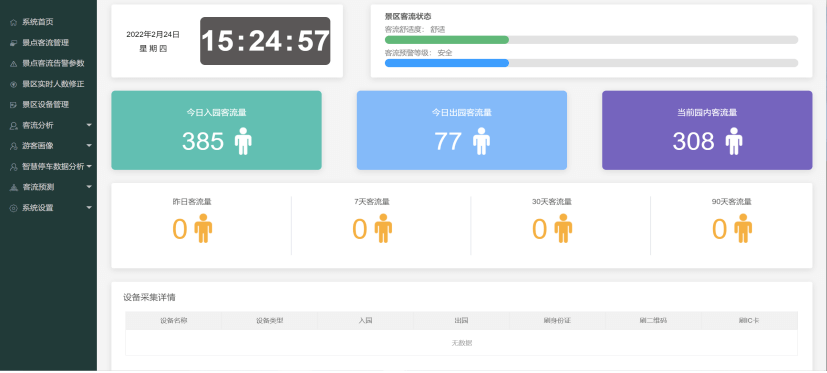827x373 pixels.
Task: Click the weekday text 星期四
Action: pyautogui.click(x=153, y=49)
